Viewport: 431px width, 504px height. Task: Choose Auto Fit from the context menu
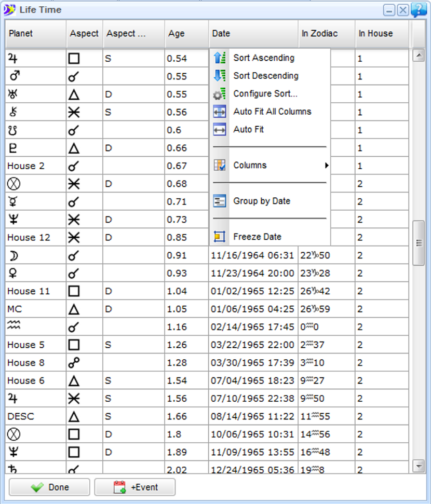coord(248,130)
